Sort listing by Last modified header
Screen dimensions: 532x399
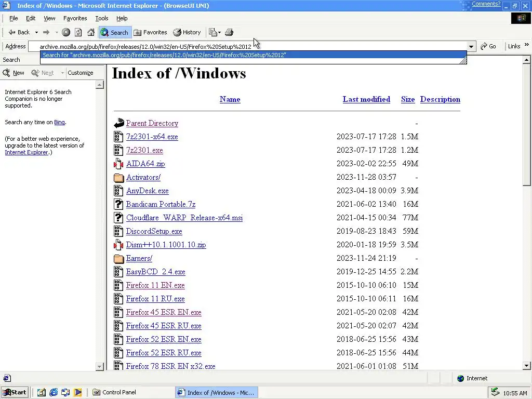(366, 99)
